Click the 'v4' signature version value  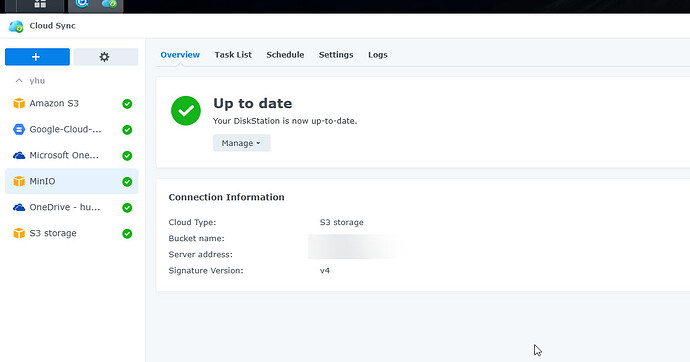pyautogui.click(x=325, y=271)
